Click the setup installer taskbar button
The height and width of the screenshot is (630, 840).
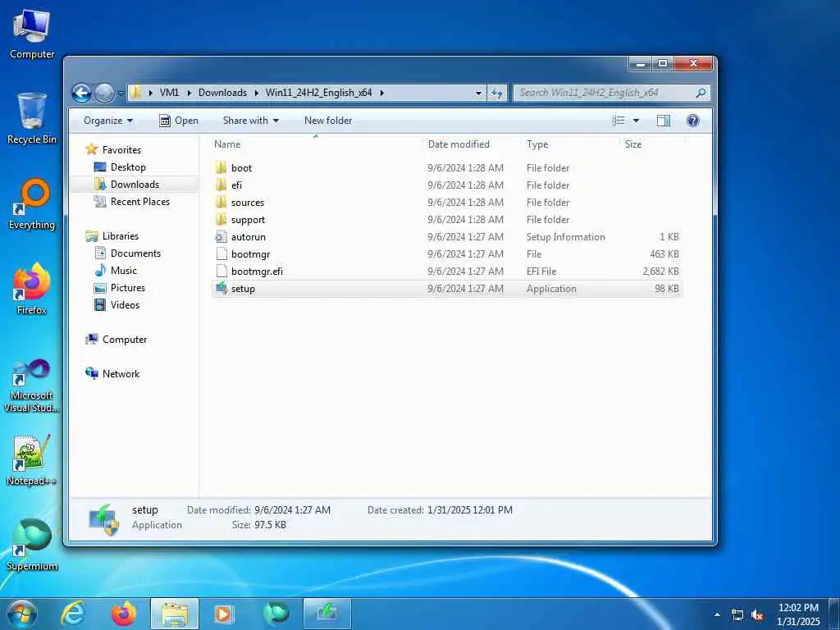tap(326, 614)
